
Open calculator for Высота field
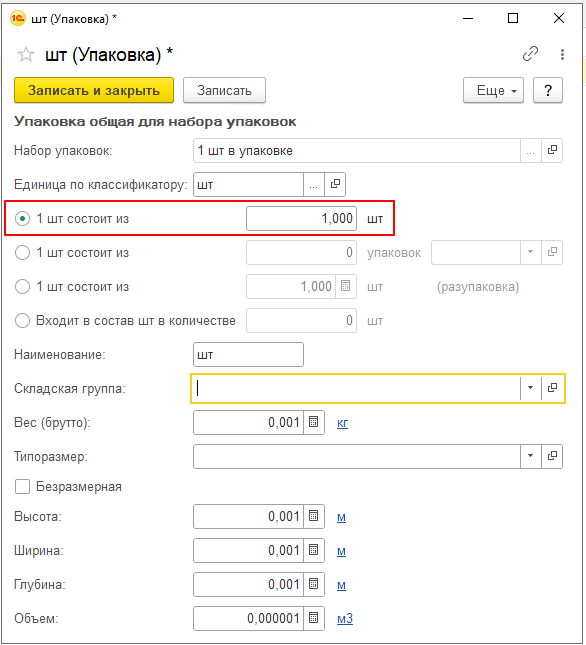[x=314, y=516]
